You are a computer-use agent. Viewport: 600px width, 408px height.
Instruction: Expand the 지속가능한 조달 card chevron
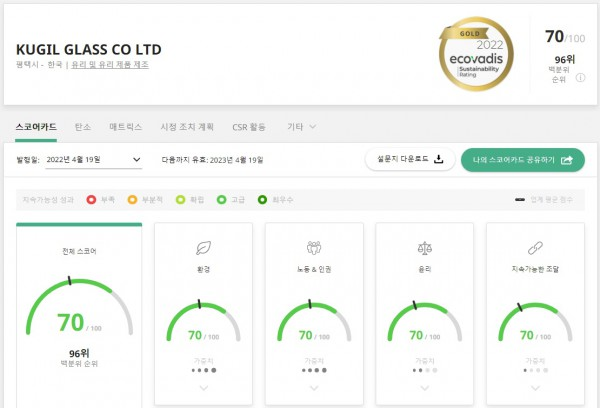point(535,388)
